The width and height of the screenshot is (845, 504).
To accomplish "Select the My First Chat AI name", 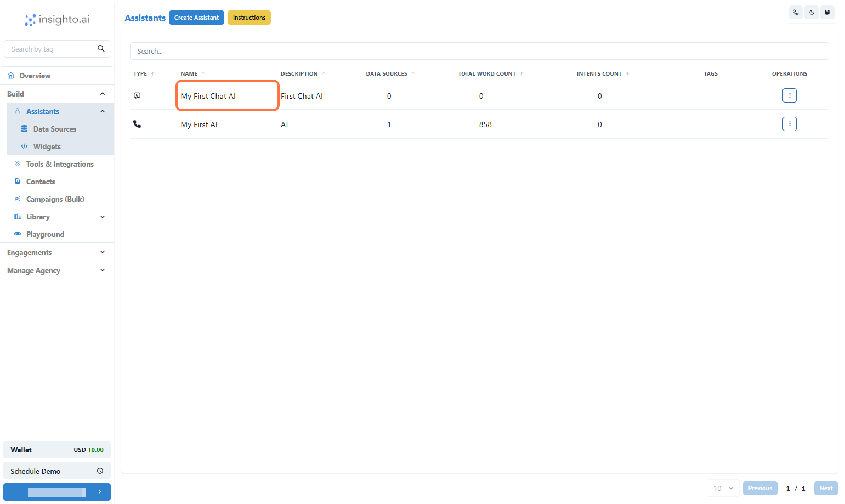I will (208, 96).
